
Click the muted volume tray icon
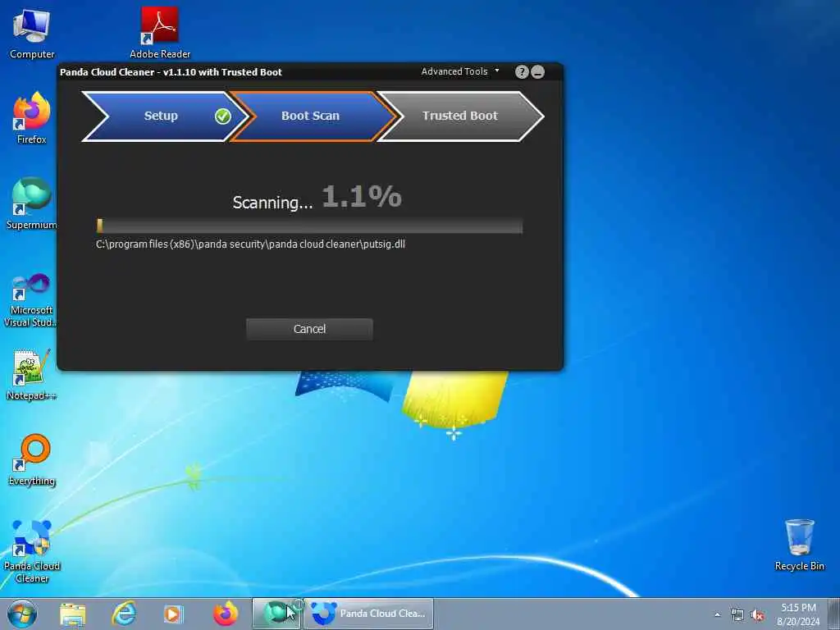757,614
